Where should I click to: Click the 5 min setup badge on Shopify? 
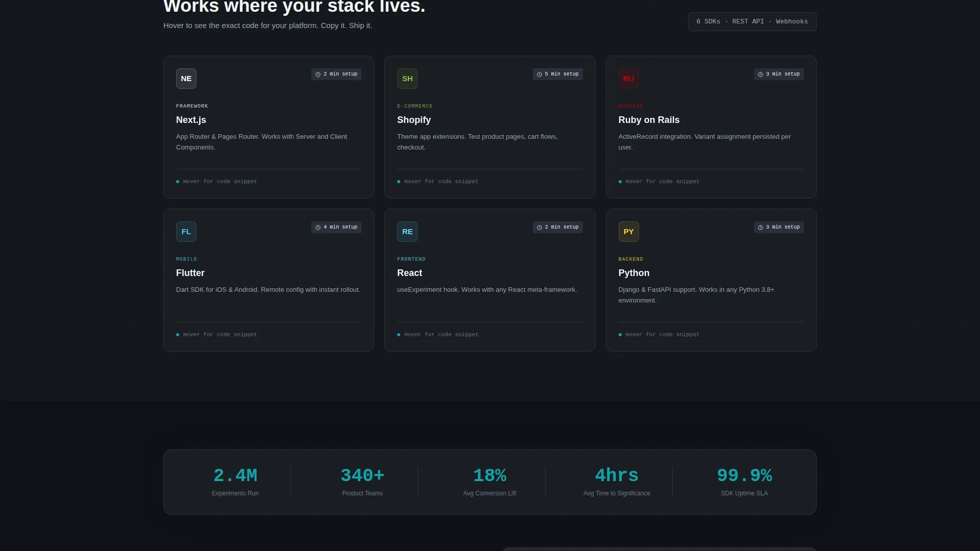click(557, 74)
